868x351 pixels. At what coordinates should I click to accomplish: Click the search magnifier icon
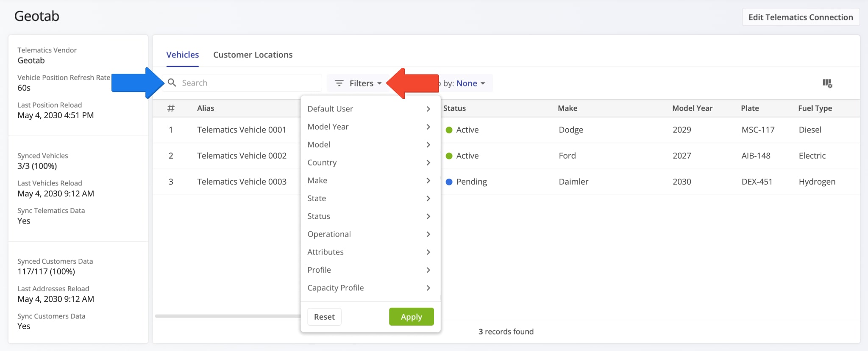point(172,83)
